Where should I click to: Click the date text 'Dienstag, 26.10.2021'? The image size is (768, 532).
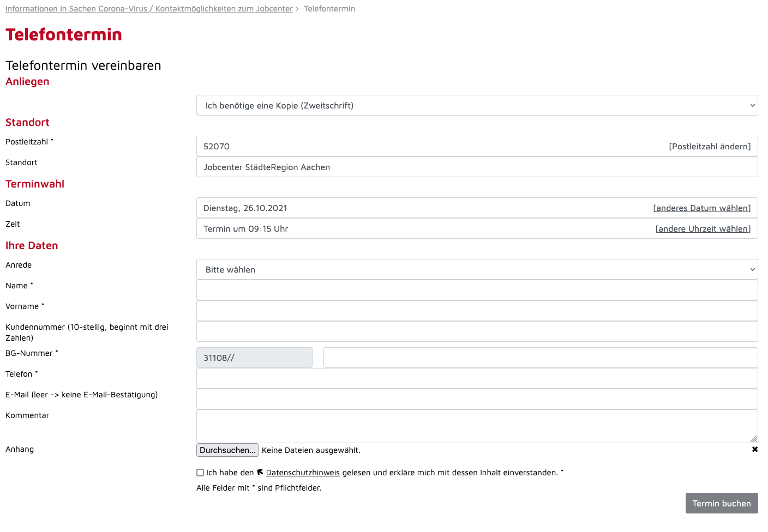click(245, 208)
